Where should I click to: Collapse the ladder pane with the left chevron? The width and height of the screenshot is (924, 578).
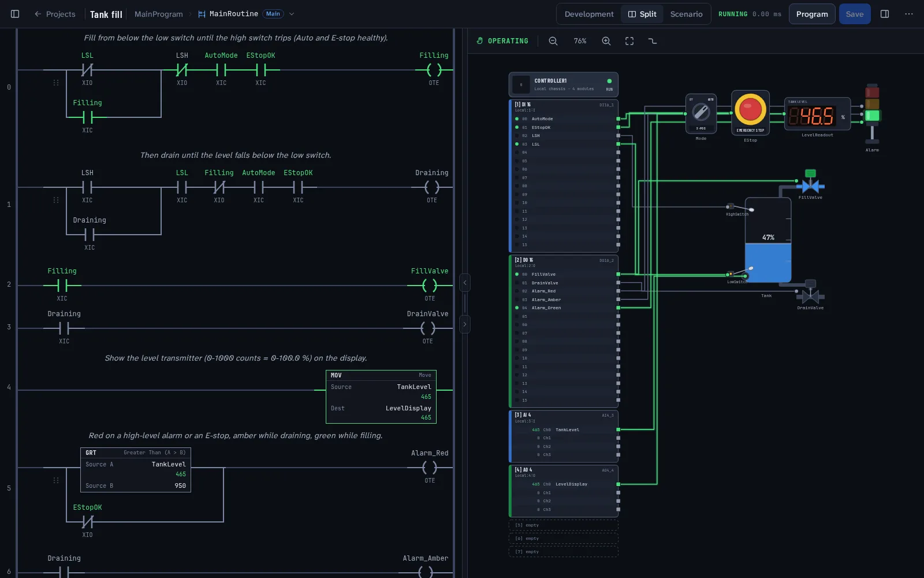465,283
